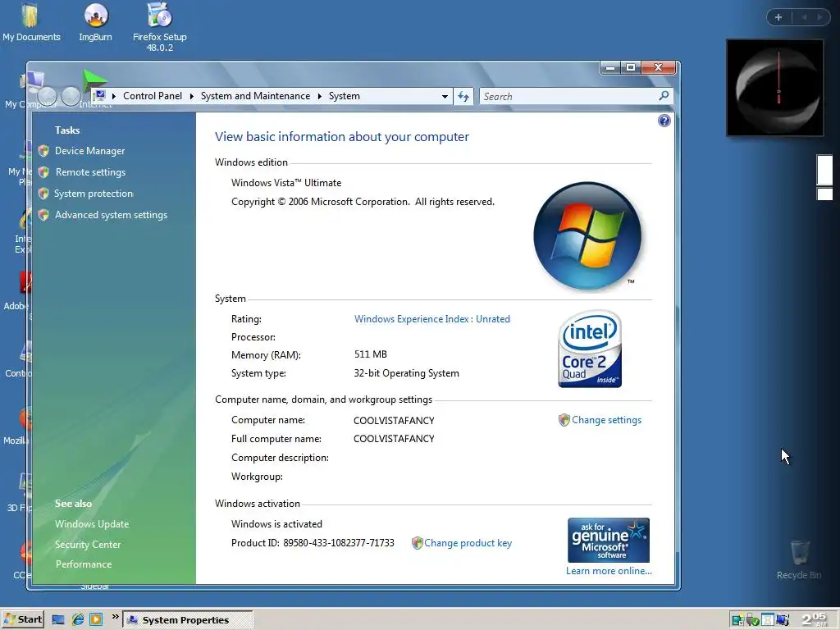
Task: Launch Windows Media Player from quick launch
Action: (96, 620)
